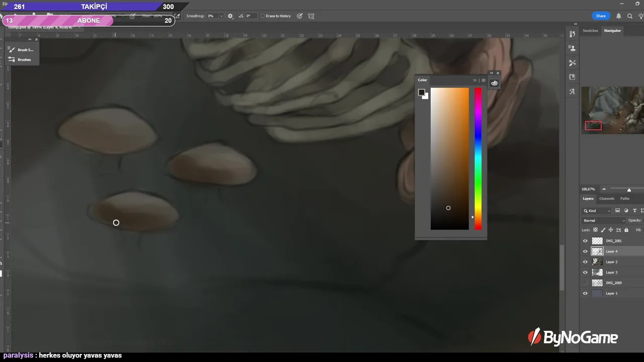Lock position move icon
Screen dimensions: 644x362
pos(611,230)
